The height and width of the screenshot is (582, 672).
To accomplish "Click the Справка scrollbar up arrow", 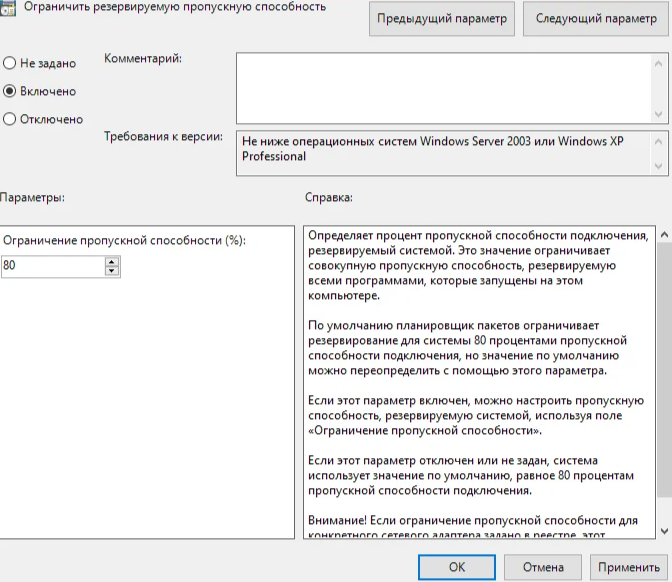I will (663, 234).
